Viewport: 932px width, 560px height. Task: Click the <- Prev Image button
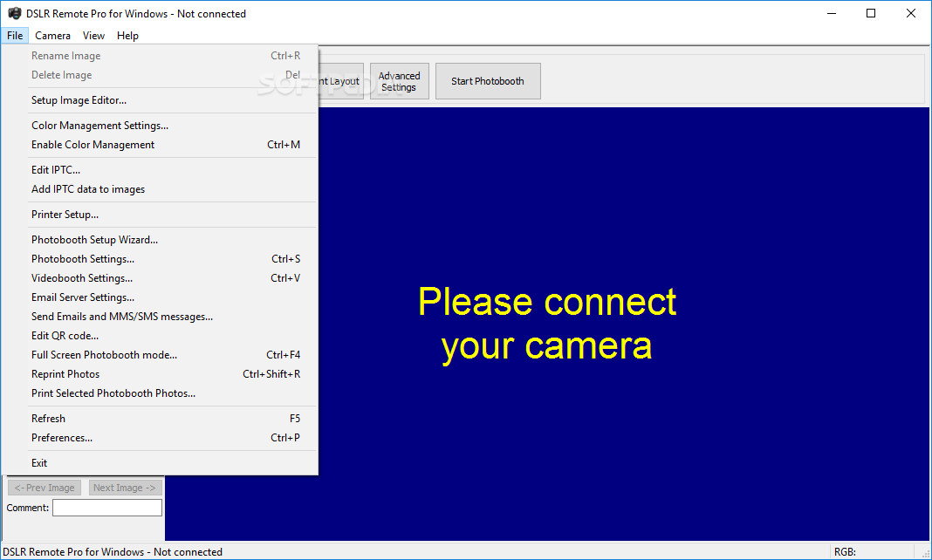(45, 488)
